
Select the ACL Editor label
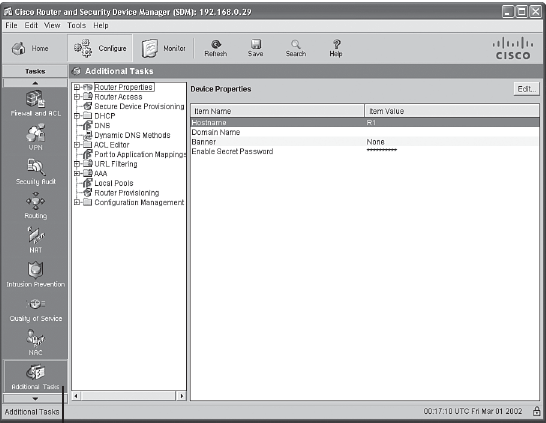coord(111,145)
